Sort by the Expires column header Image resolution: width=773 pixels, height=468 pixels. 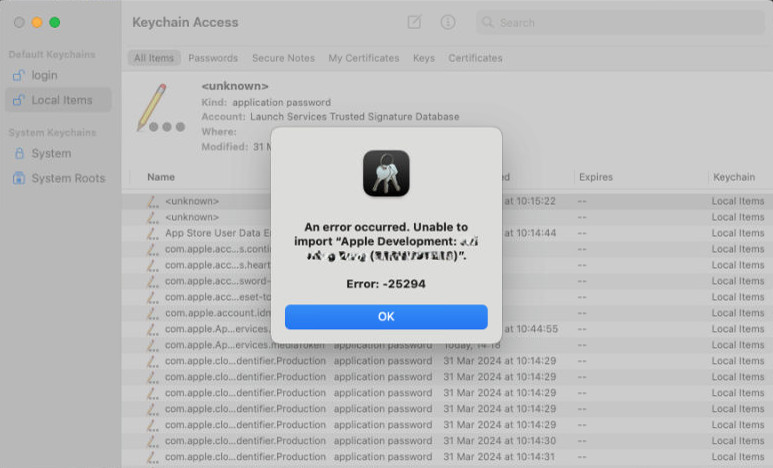[596, 177]
